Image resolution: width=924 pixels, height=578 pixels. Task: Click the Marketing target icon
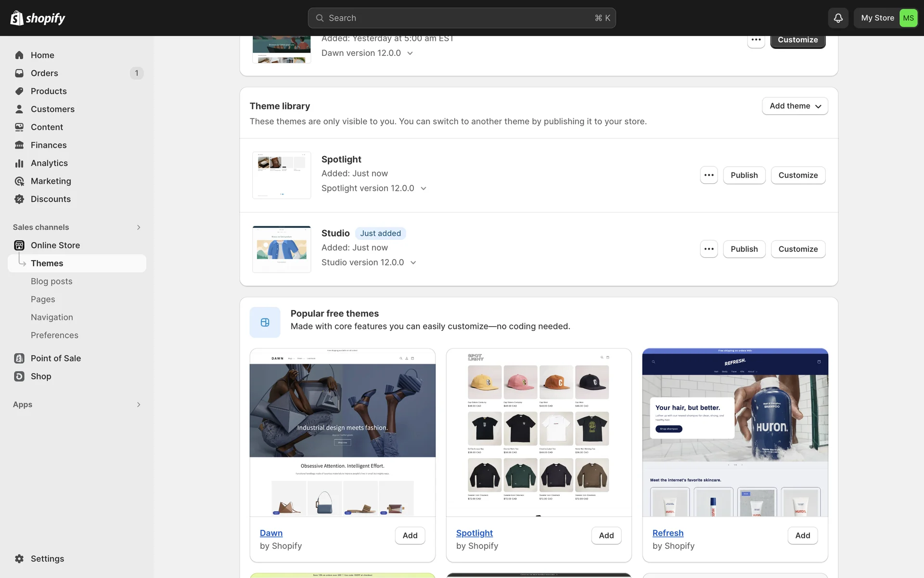point(19,181)
